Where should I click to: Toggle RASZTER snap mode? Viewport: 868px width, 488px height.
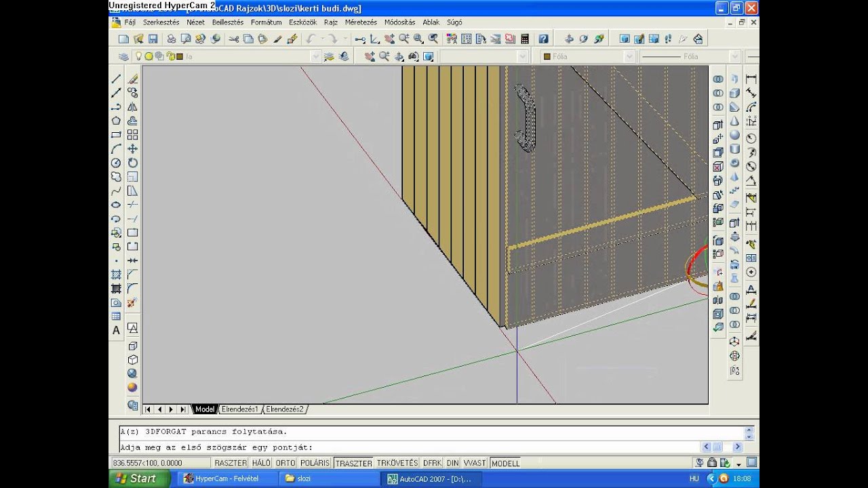pyautogui.click(x=231, y=463)
